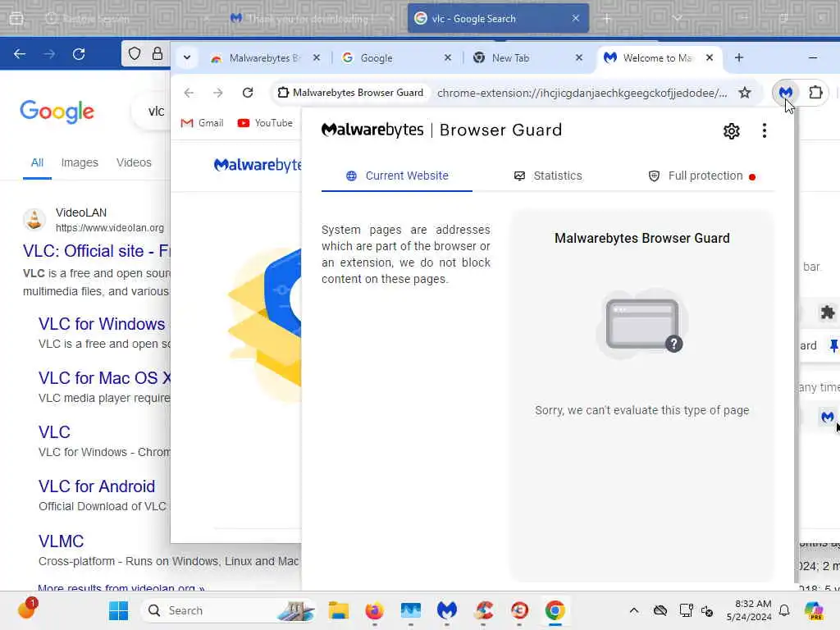
Task: Select All search filter
Action: 37,162
